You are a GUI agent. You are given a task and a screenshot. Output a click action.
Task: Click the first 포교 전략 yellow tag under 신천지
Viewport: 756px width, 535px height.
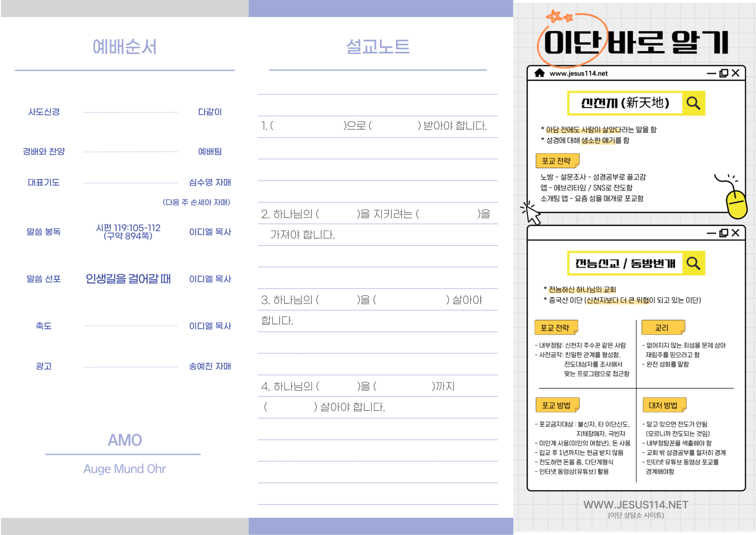pos(557,160)
